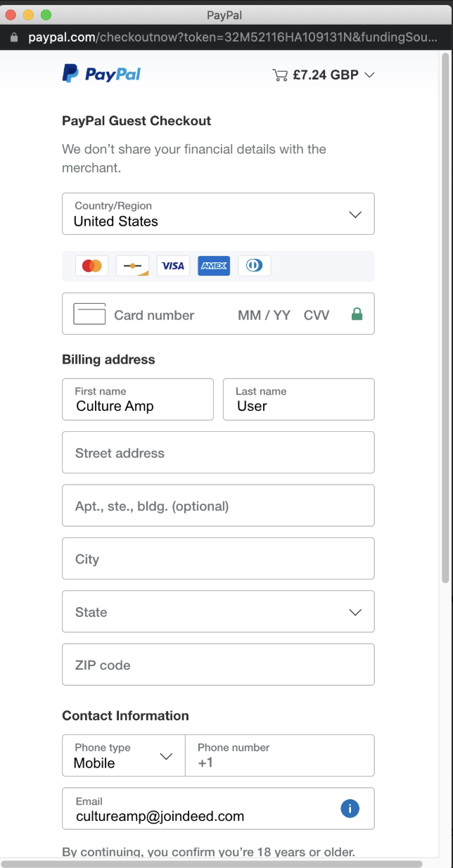Open the Phone type Mobile dropdown
This screenshot has height=868, width=453.
[124, 755]
